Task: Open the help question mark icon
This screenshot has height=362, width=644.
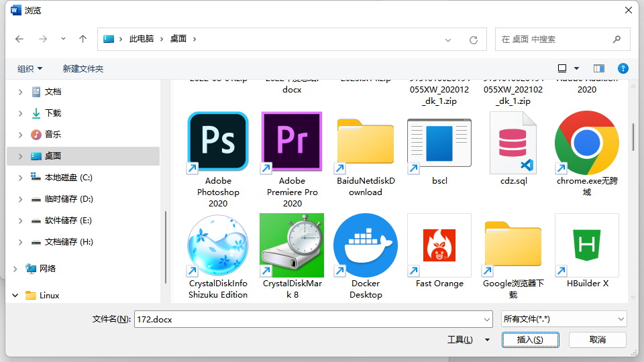Action: (x=623, y=68)
